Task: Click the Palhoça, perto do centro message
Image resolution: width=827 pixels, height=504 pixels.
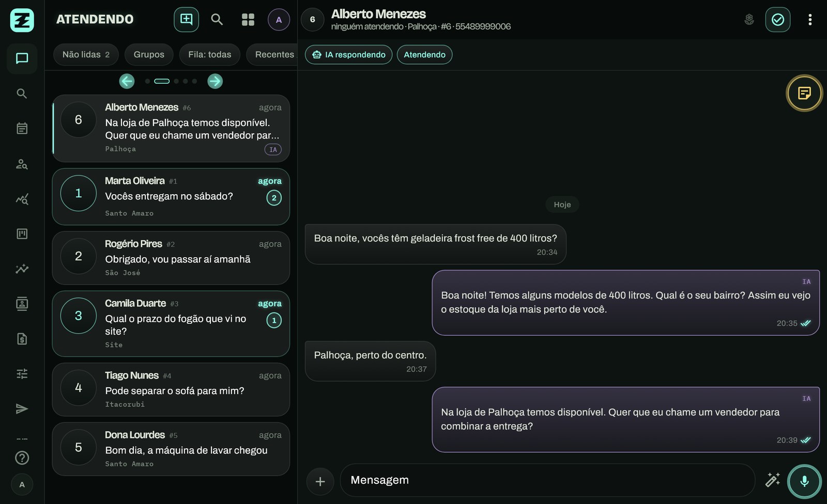Action: coord(370,361)
